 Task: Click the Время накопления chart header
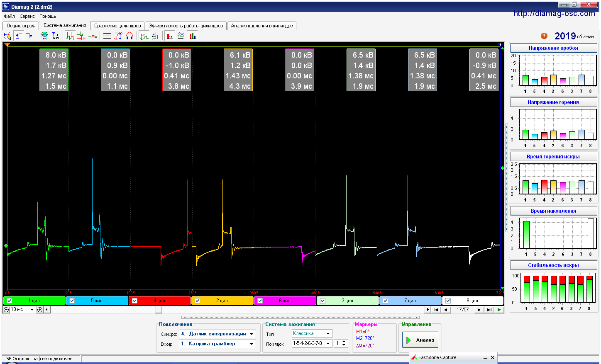(x=553, y=211)
